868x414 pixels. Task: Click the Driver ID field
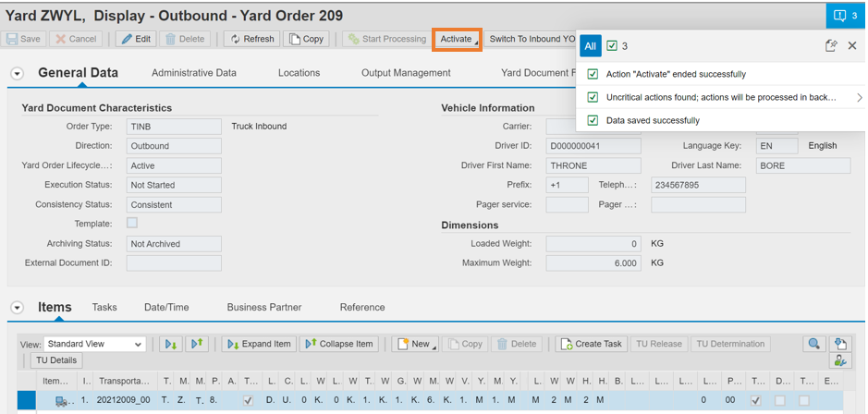pos(593,146)
